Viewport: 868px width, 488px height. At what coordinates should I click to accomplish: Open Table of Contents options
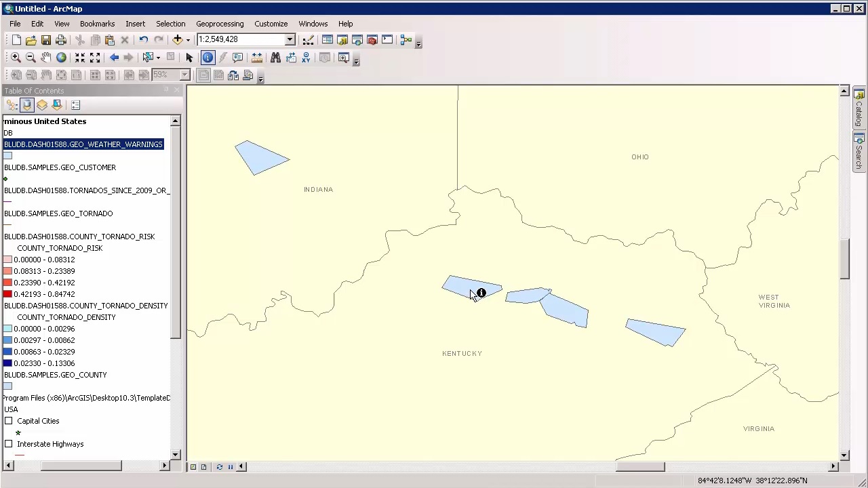[x=76, y=105]
